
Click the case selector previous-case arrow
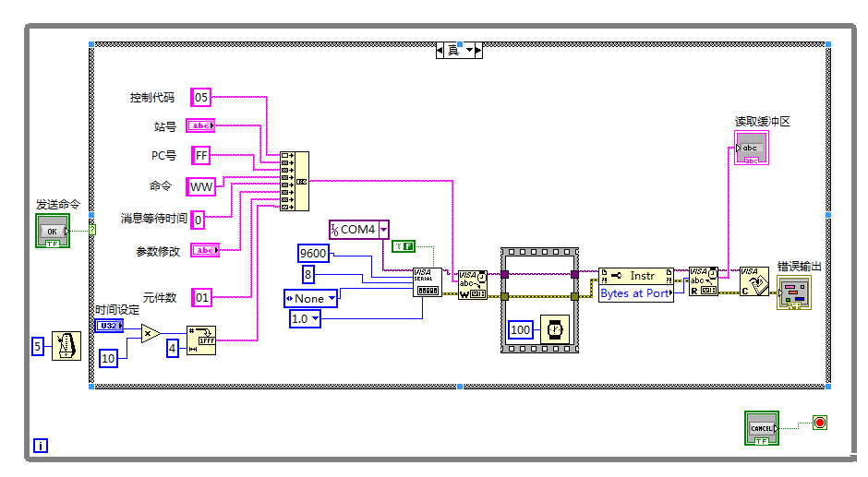(x=440, y=50)
